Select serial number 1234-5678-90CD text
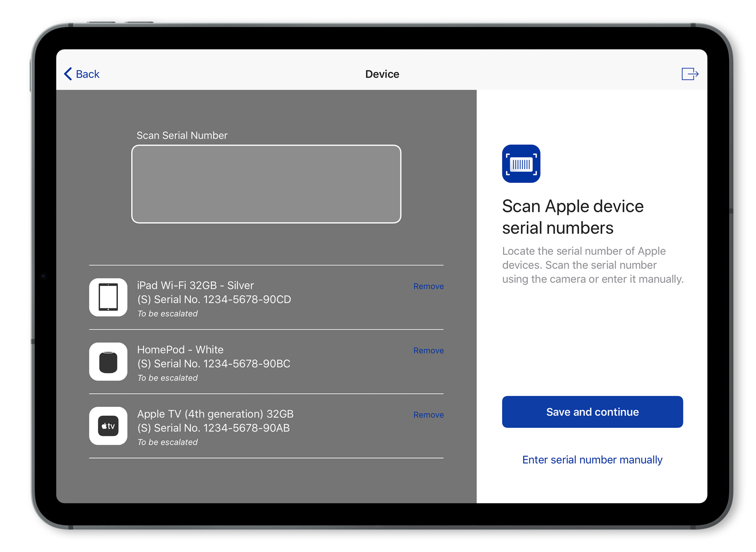 click(x=247, y=299)
